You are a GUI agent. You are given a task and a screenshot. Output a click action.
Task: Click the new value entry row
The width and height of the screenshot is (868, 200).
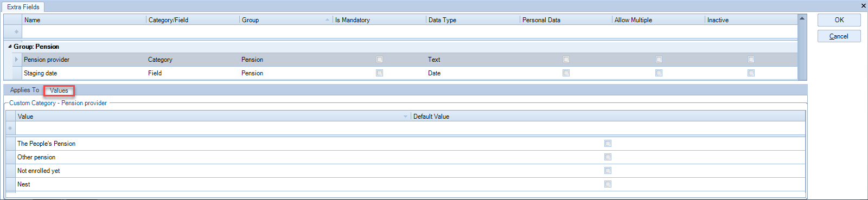coord(410,128)
